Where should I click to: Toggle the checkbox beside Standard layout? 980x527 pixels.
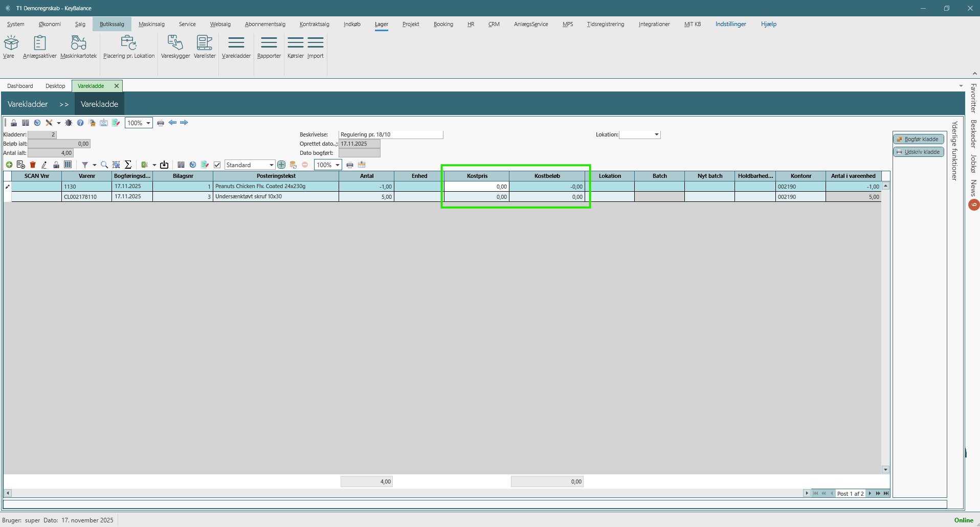pos(217,165)
